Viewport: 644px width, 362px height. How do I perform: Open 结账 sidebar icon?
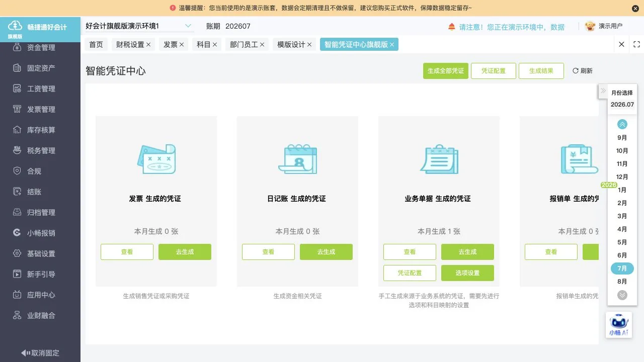click(17, 192)
